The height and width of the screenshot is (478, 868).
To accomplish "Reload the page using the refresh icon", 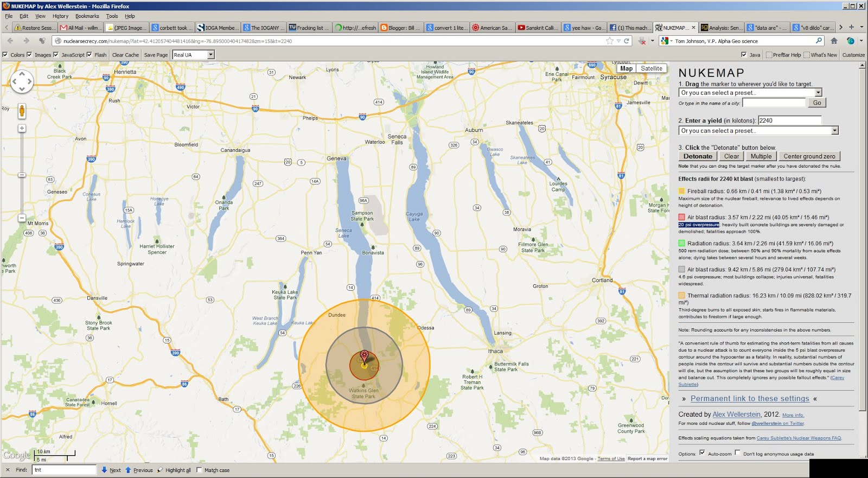I will pos(627,41).
